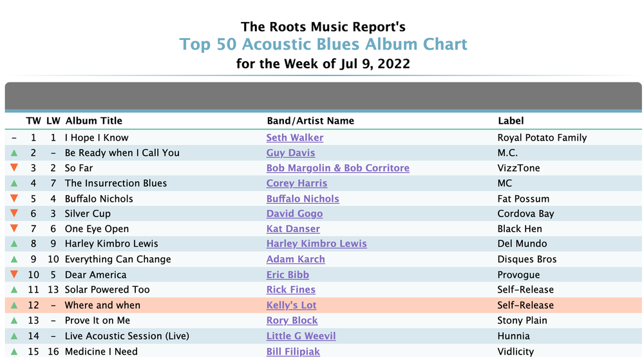Click the Kelly's Lot link
The height and width of the screenshot is (357, 644).
pyautogui.click(x=291, y=305)
